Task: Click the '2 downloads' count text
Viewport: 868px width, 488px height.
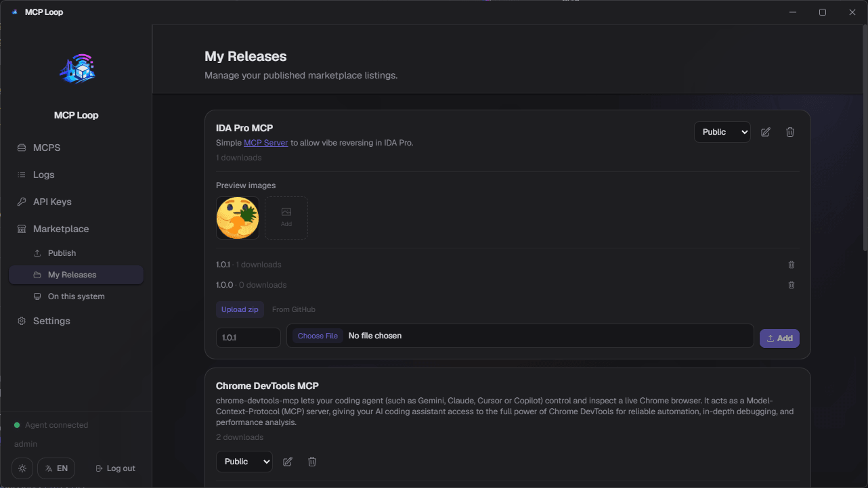Action: point(240,437)
